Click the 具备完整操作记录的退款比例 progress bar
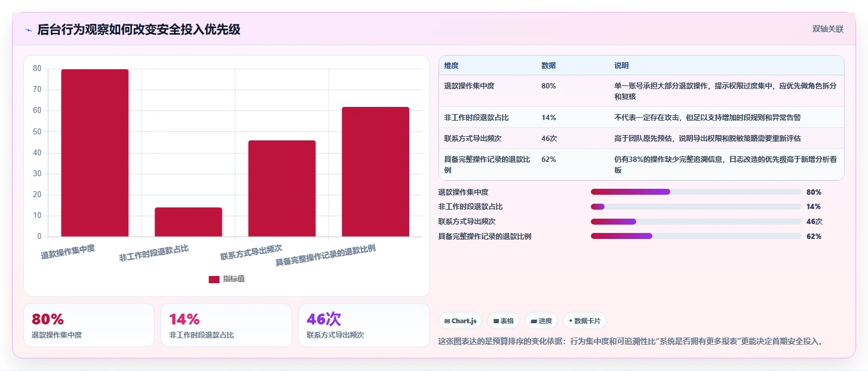 click(x=696, y=236)
